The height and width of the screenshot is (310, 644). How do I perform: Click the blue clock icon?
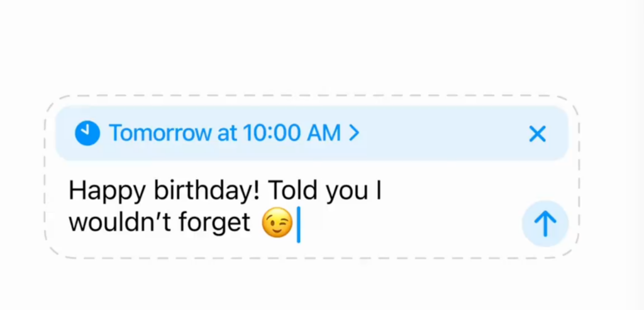coord(87,133)
